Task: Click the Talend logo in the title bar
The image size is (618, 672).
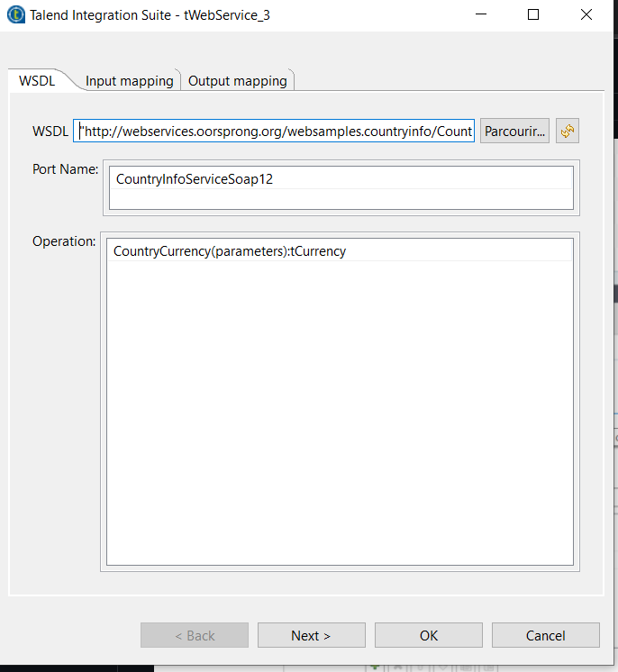Action: click(x=16, y=14)
